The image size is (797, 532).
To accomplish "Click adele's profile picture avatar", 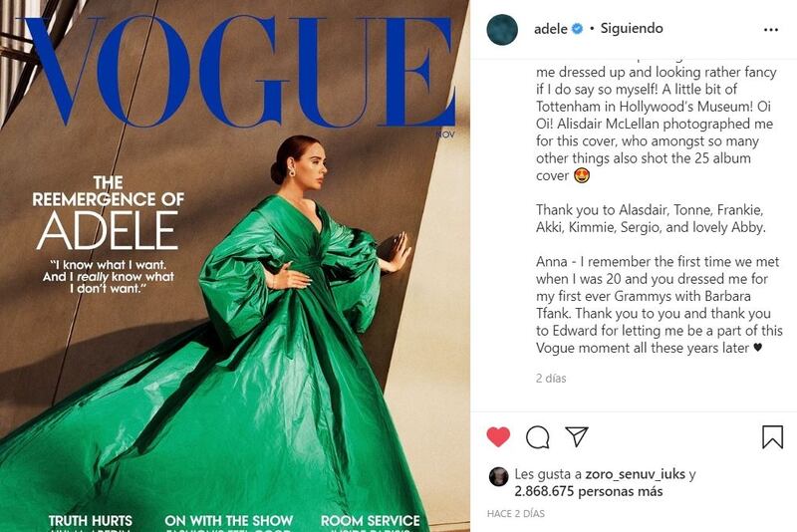I will pyautogui.click(x=502, y=30).
